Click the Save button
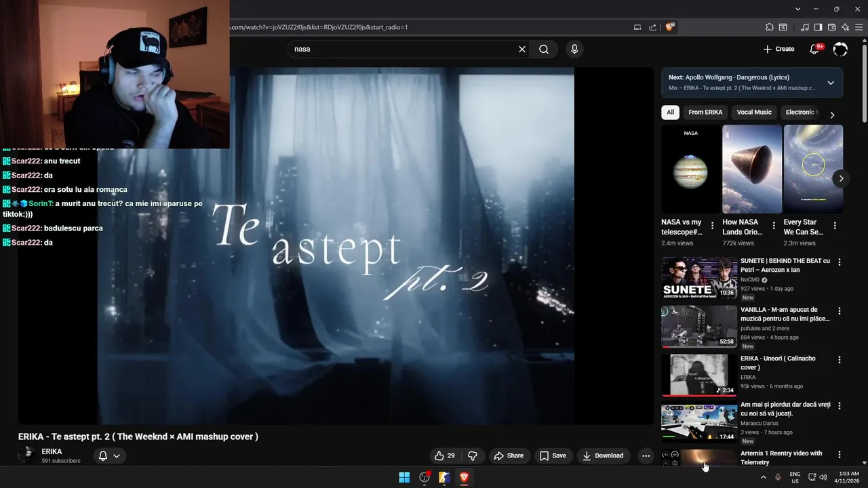Viewport: 868px width, 488px height. point(553,455)
